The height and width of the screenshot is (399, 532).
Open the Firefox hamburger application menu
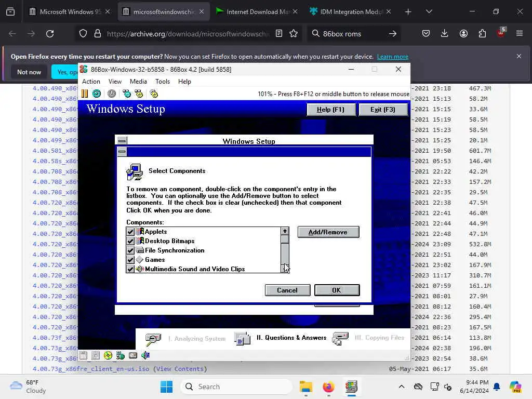[520, 34]
